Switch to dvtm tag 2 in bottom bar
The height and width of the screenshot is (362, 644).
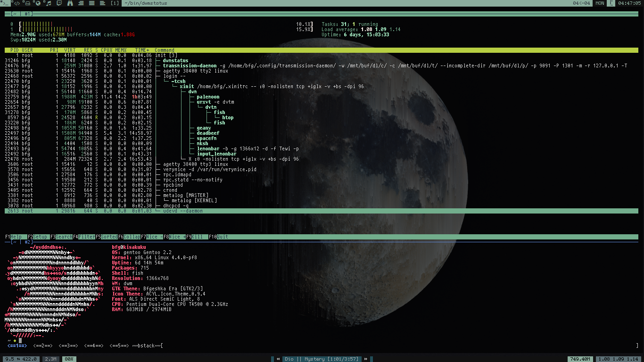[x=42, y=346]
